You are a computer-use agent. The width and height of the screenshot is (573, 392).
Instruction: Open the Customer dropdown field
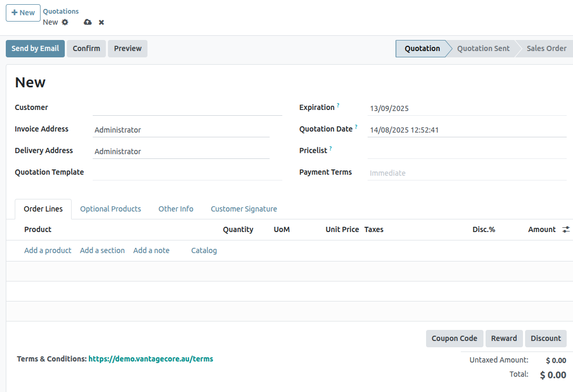pos(187,108)
